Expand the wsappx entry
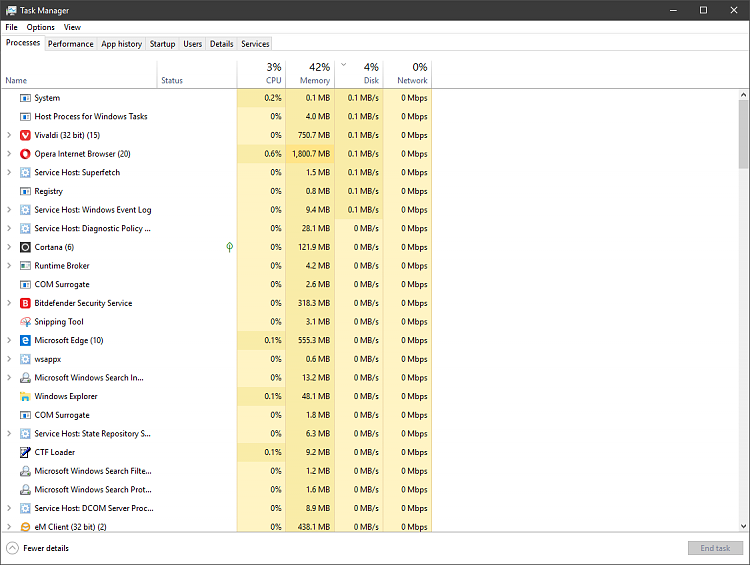750x565 pixels. [x=9, y=359]
